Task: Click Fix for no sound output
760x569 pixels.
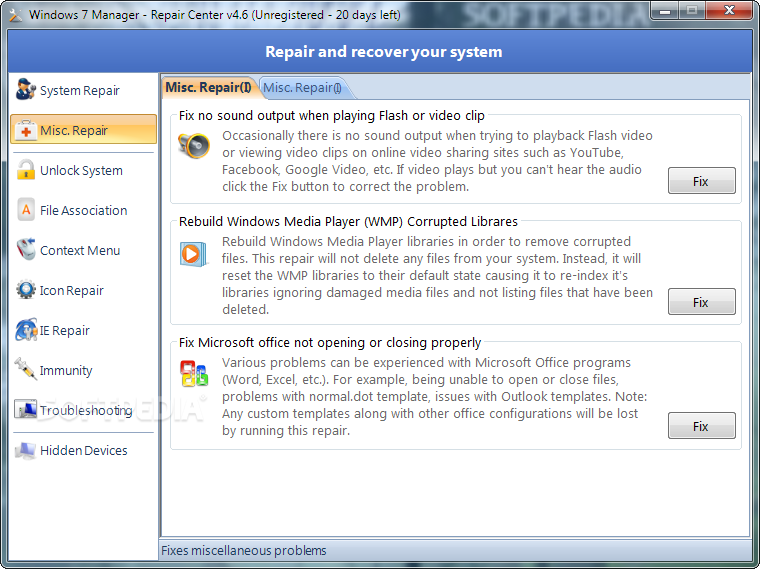Action: pos(701,181)
